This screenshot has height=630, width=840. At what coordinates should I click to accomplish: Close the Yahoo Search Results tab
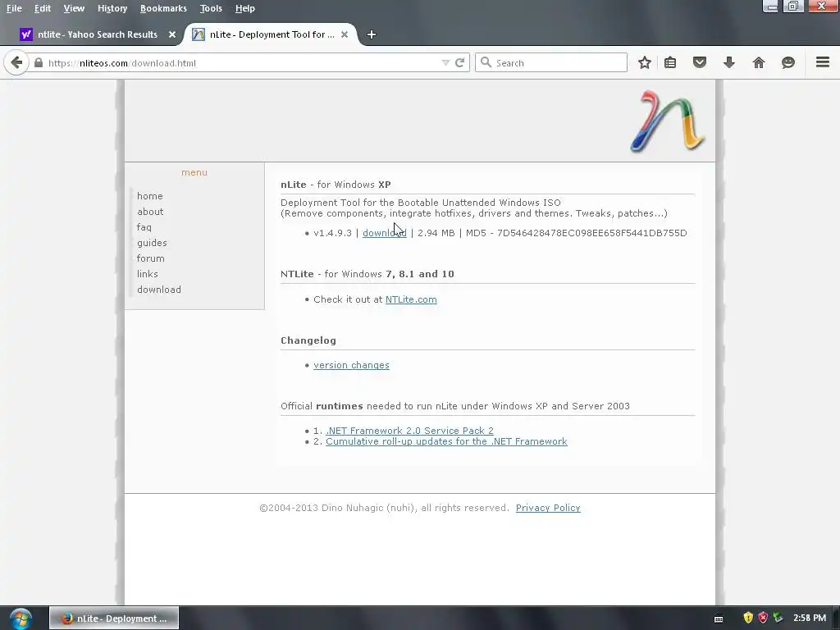(x=172, y=34)
